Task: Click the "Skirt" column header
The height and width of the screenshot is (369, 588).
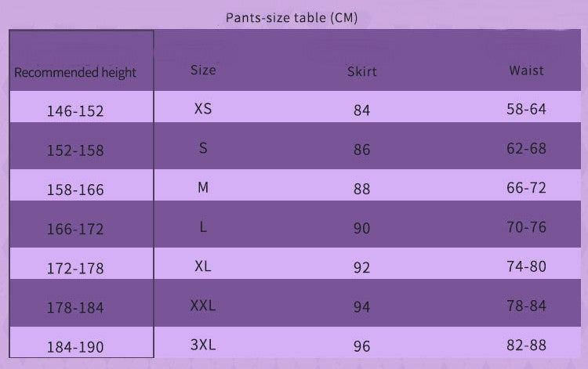Action: click(x=361, y=71)
